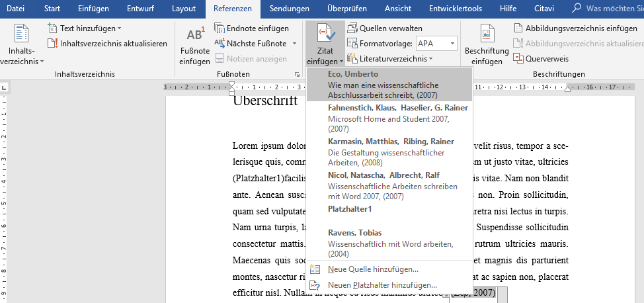This screenshot has width=644, height=303.
Task: Click Abbildungsverzeichnis einfügen
Action: pos(576,28)
